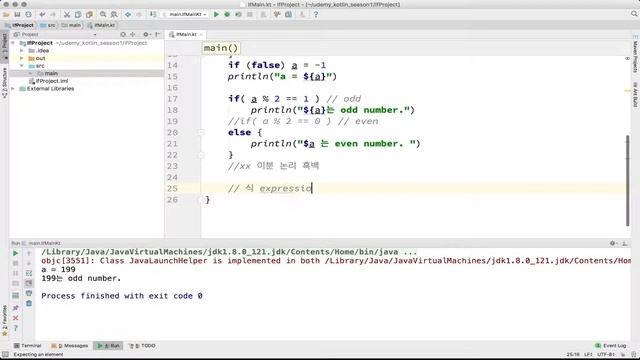Viewport: 640px width, 360px height.
Task: Click the Undo arrow in toolbar
Action: 42,14
